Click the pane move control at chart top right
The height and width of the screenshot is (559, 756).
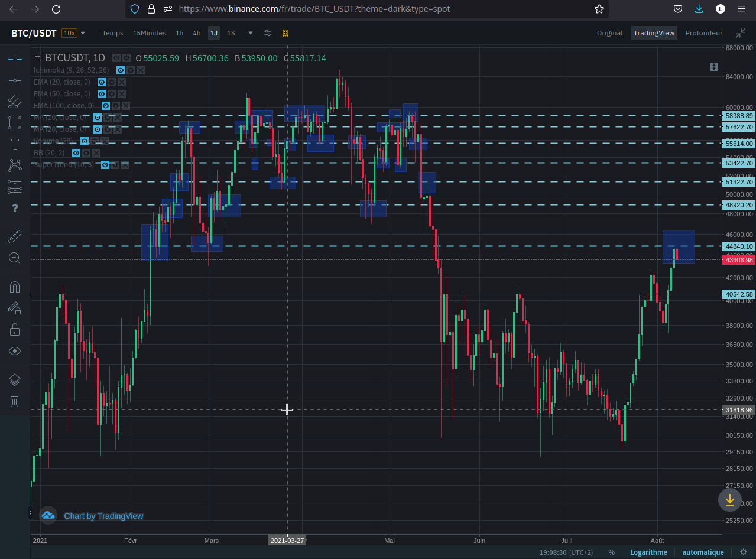713,67
